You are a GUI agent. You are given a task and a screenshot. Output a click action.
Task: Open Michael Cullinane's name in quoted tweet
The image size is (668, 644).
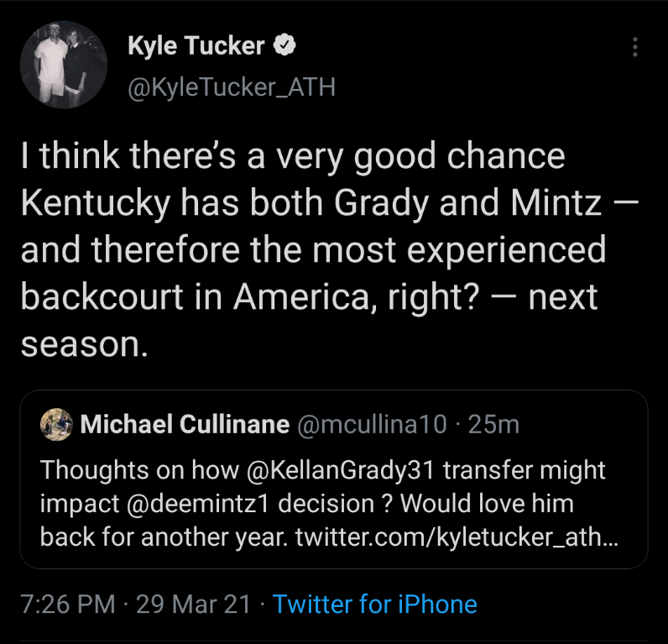183,425
